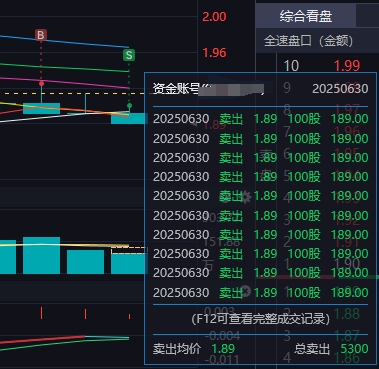Viewport: 379px width, 369px height.
Task: Select the cyan candlestick below the B marker
Action: coord(41,108)
